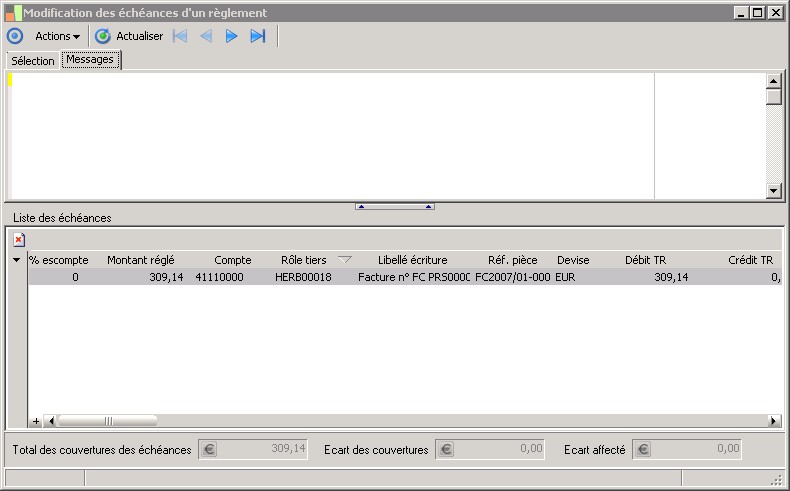Click the euro icon beside Total des couvertures
This screenshot has height=491, width=790.
tap(209, 450)
